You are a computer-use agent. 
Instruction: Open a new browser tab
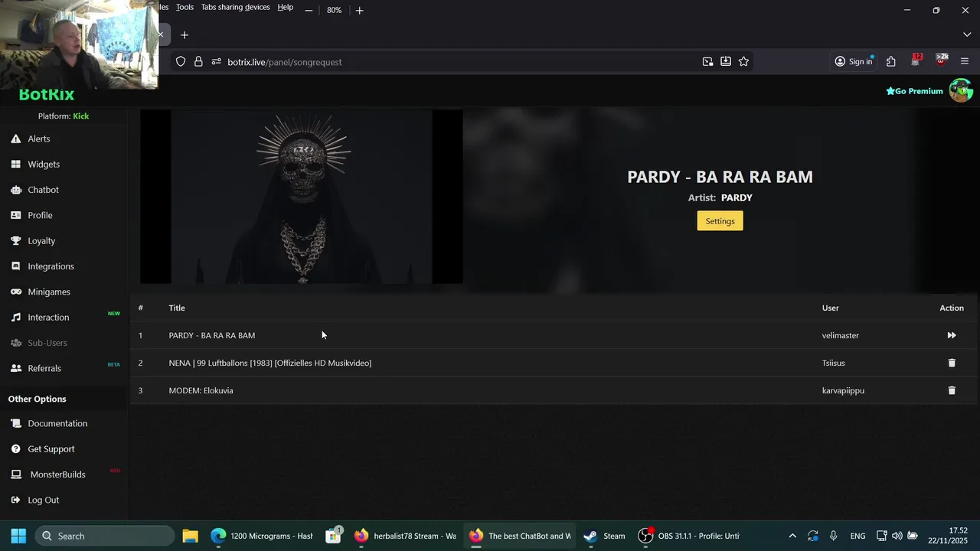[185, 34]
